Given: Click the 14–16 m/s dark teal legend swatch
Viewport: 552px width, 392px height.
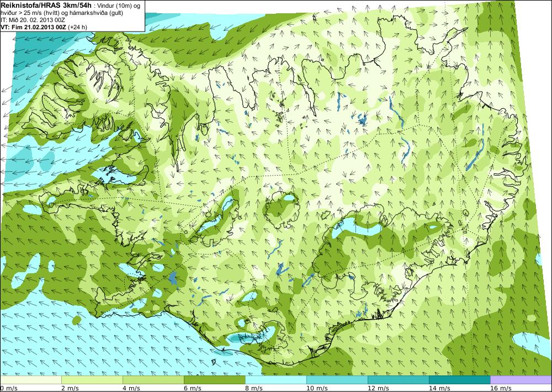Looking at the screenshot, I should click(460, 380).
